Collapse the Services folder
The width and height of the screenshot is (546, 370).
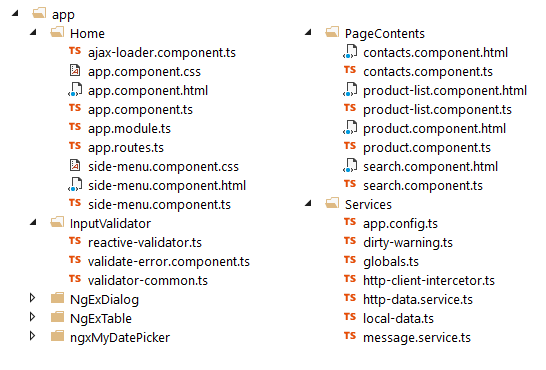pos(308,203)
